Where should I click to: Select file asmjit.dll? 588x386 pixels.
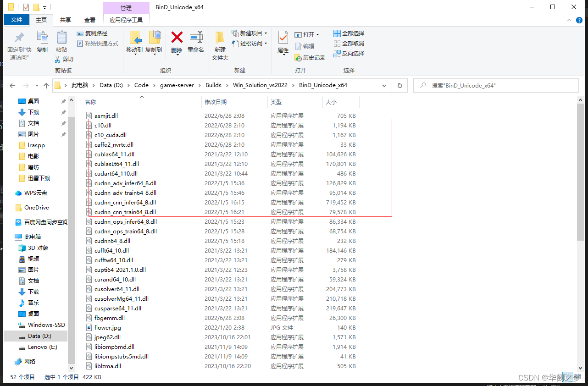tap(106, 116)
